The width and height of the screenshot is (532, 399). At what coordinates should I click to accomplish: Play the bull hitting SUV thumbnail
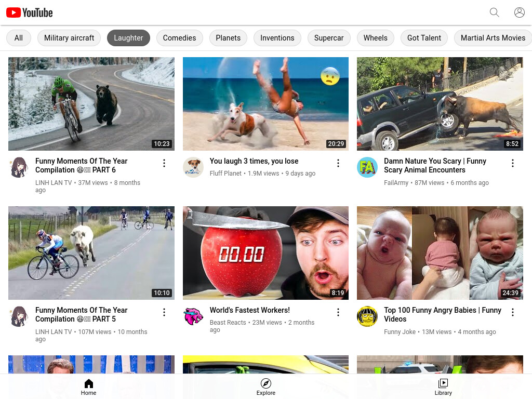tap(440, 104)
